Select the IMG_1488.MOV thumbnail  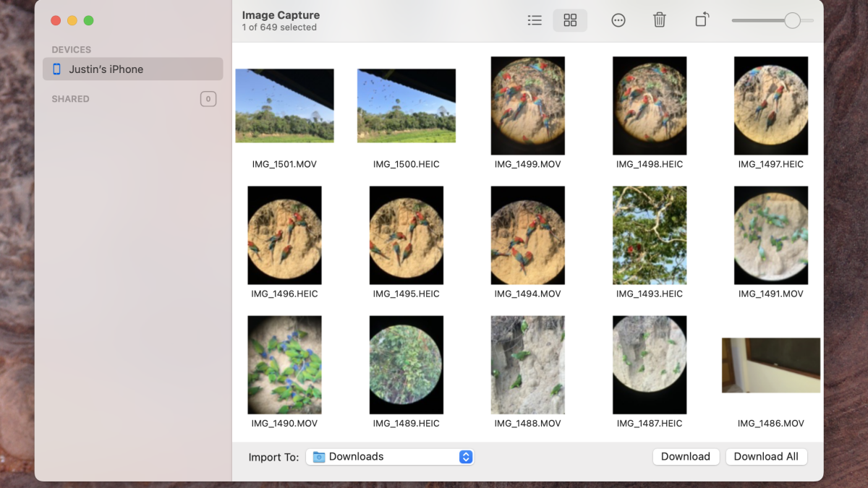coord(528,364)
